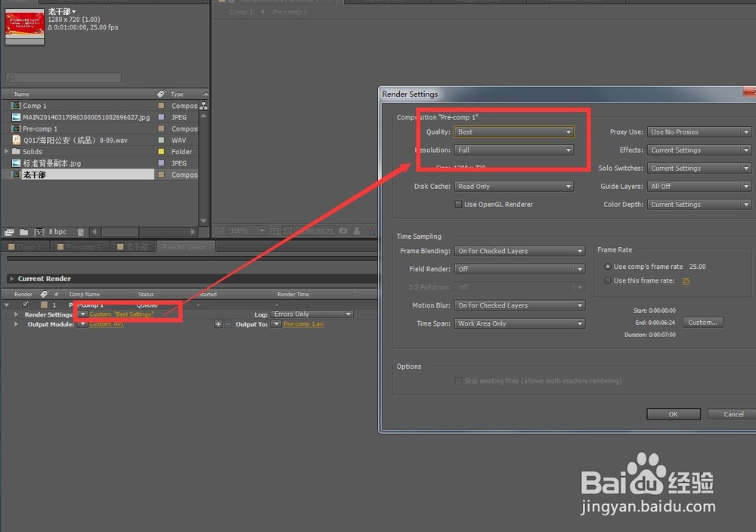Open the Field Render dropdown
Image resolution: width=756 pixels, height=532 pixels.
coord(520,269)
